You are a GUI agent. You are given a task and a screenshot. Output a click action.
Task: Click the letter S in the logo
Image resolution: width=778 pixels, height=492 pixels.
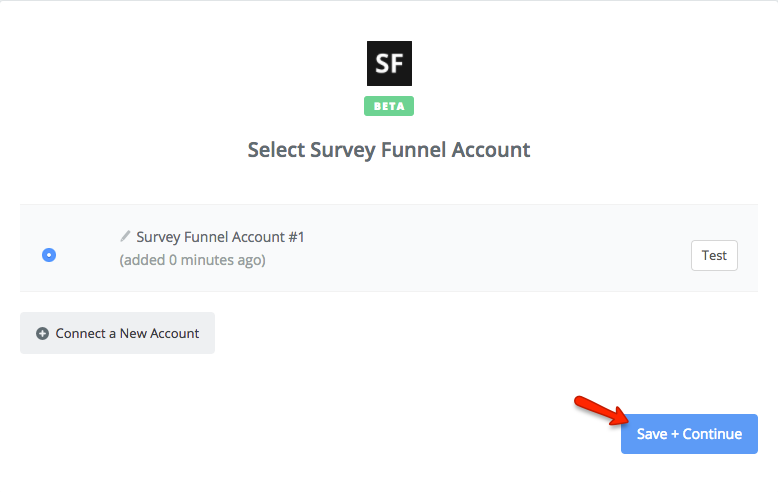(381, 64)
